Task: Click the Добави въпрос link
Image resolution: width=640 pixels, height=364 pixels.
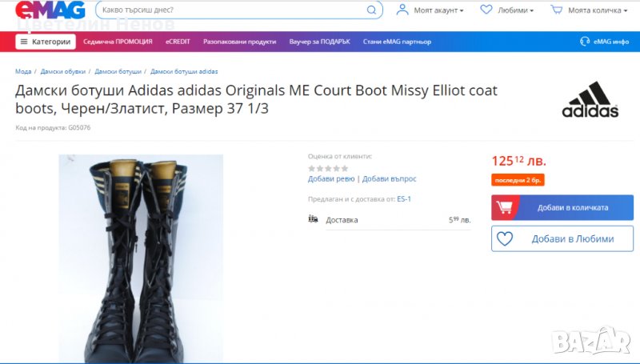Action: pyautogui.click(x=389, y=179)
